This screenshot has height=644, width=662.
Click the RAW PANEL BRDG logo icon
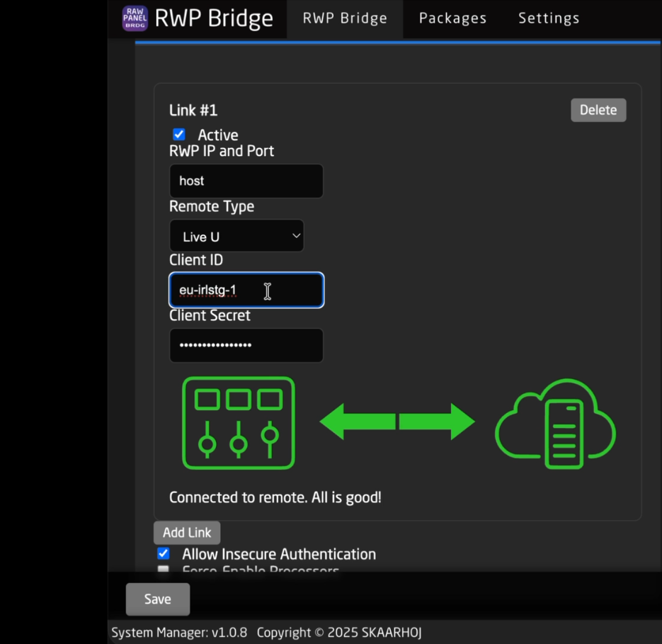point(135,18)
